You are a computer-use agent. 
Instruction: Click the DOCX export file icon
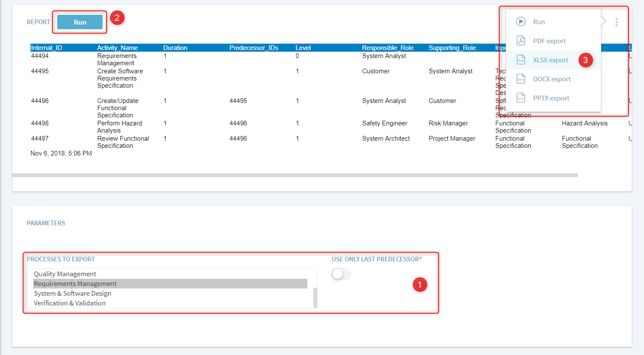point(521,79)
